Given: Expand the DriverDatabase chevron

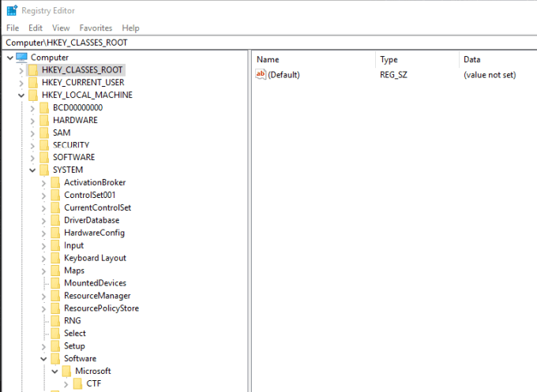Looking at the screenshot, I should pyautogui.click(x=43, y=221).
